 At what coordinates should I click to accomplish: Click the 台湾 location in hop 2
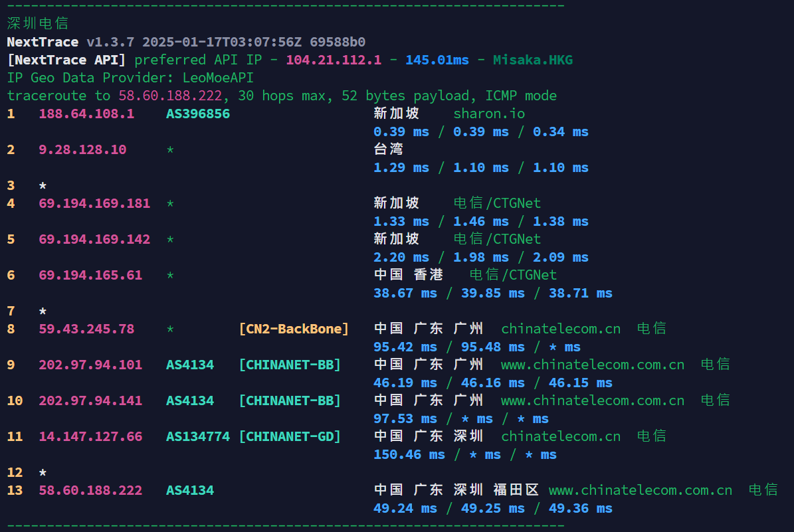tap(388, 149)
